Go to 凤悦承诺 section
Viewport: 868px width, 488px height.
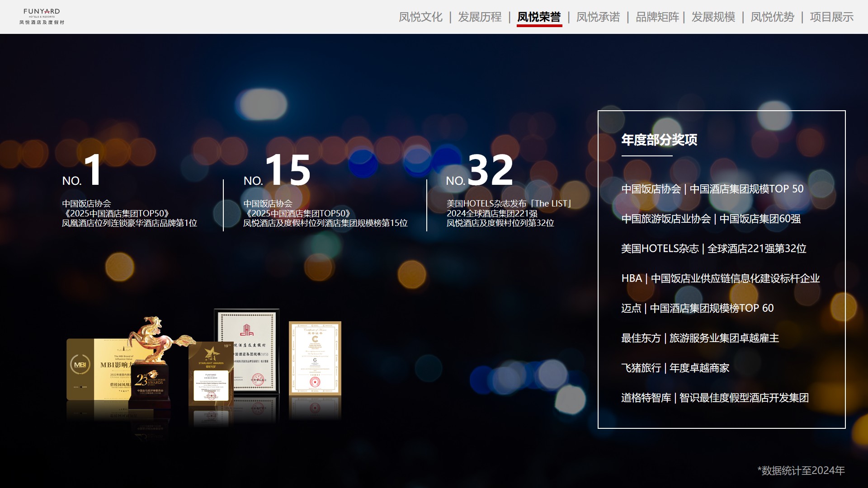(x=598, y=17)
